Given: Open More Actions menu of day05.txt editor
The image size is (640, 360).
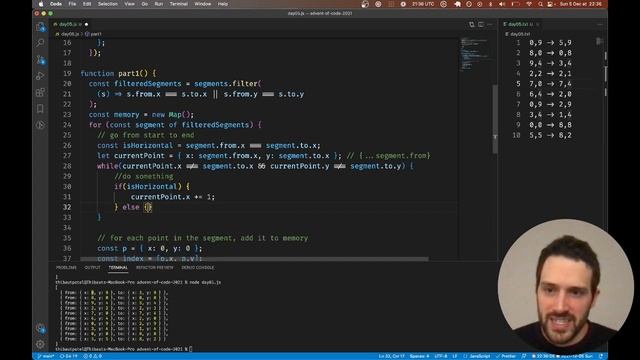Looking at the screenshot, I should 600,24.
